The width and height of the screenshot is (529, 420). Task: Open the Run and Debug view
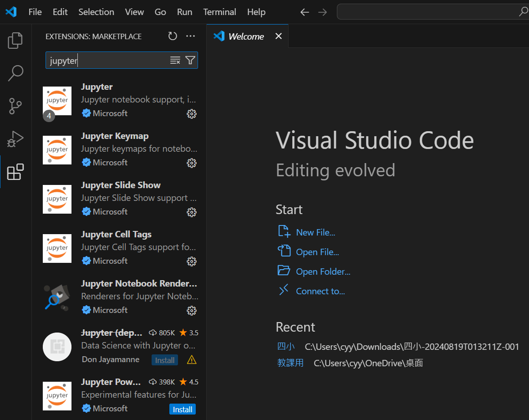15,139
